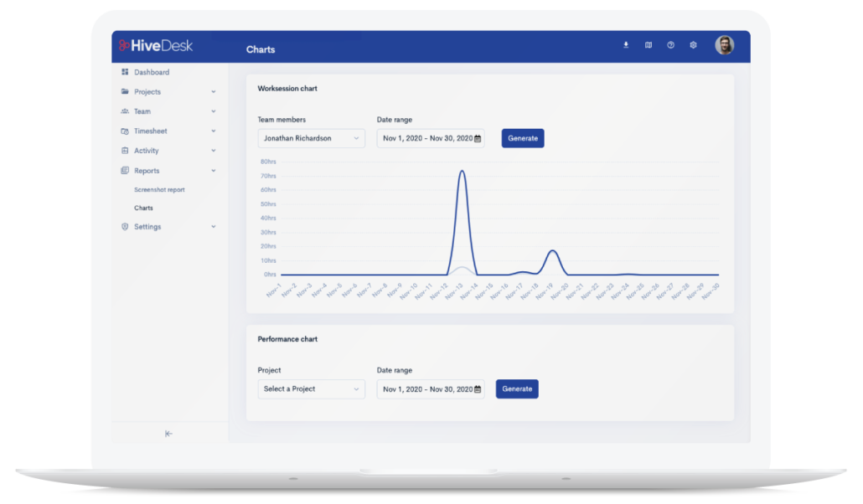Click the Dashboard grid icon in the sidebar

coord(125,72)
